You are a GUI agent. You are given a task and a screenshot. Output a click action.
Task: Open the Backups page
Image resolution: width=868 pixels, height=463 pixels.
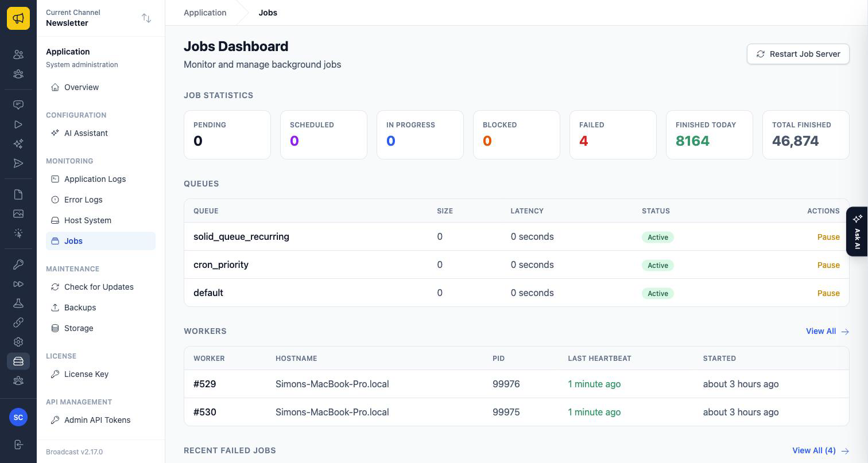(100, 308)
